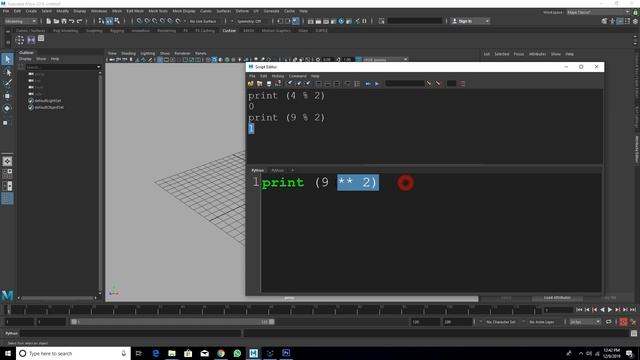Open the History menu in the Script Editor

point(278,76)
